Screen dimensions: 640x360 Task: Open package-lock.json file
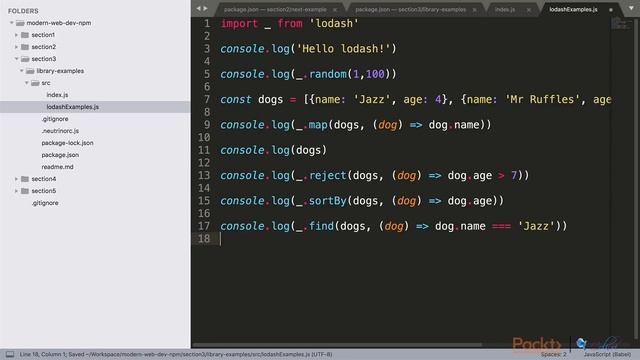coord(67,143)
